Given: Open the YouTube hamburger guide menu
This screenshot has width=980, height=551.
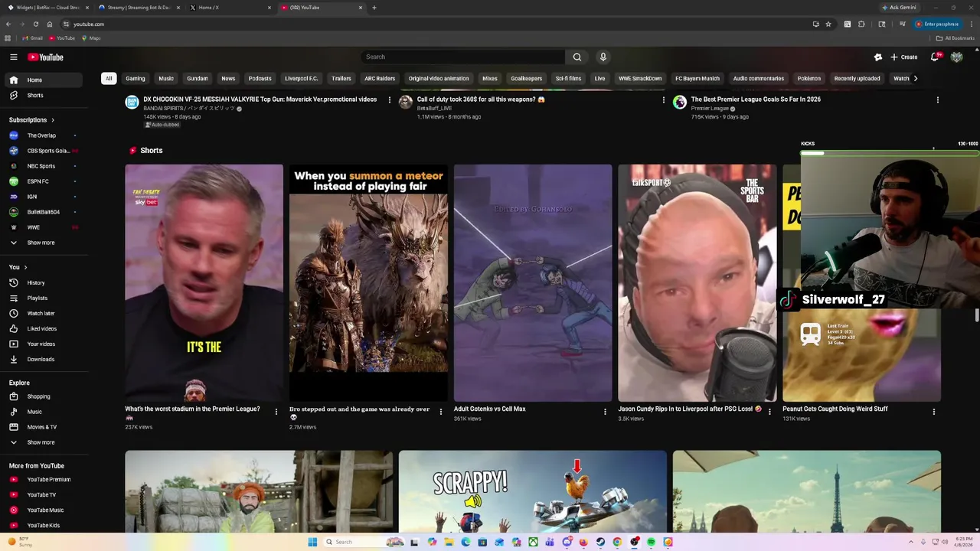Looking at the screenshot, I should coord(13,57).
